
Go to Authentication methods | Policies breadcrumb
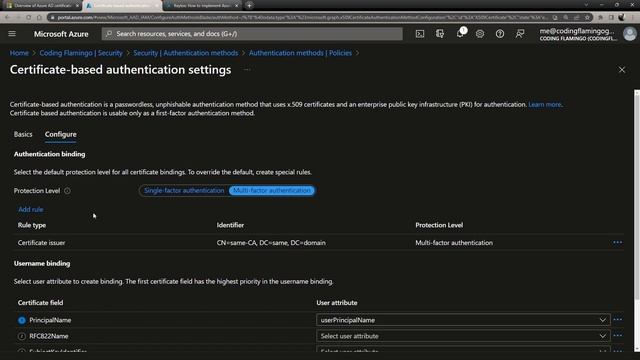tap(300, 53)
